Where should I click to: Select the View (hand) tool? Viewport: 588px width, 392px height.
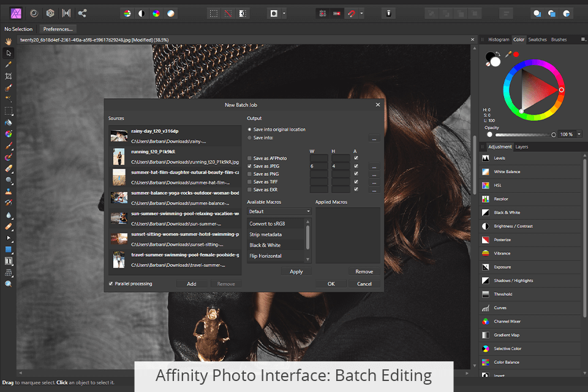[x=8, y=41]
